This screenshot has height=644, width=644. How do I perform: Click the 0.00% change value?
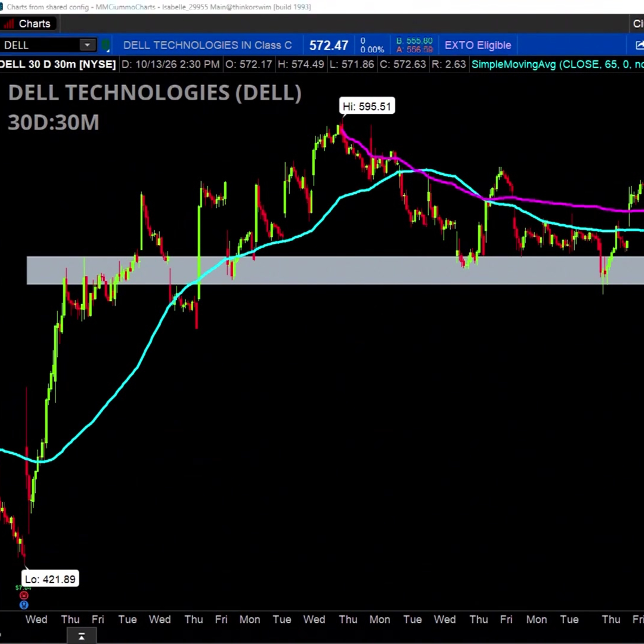(372, 50)
